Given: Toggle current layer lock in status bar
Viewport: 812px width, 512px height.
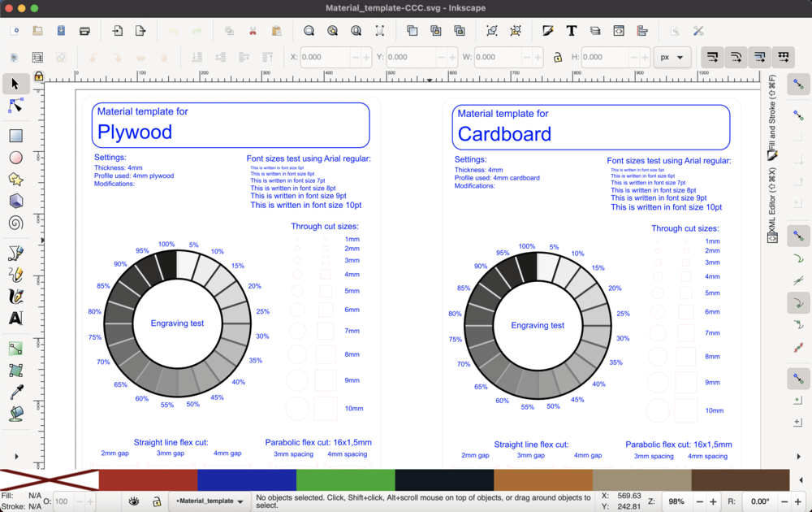Looking at the screenshot, I should coord(157,501).
